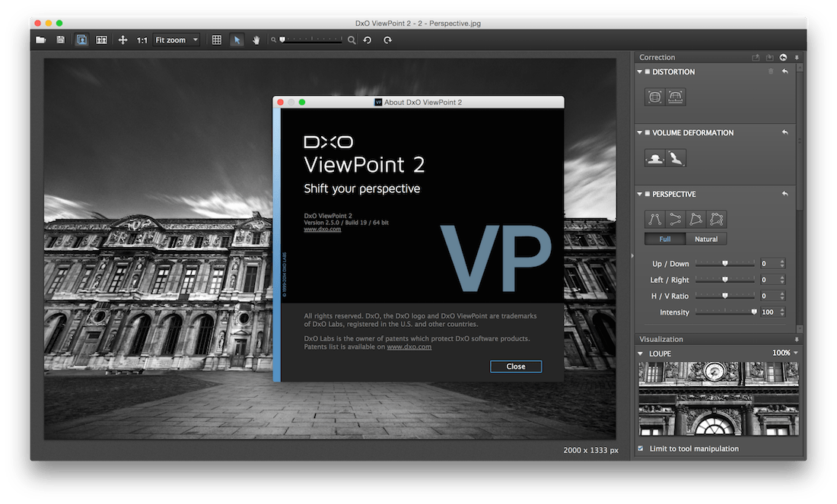Click the loupe preview thumbnail
The width and height of the screenshot is (837, 504).
pos(718,399)
